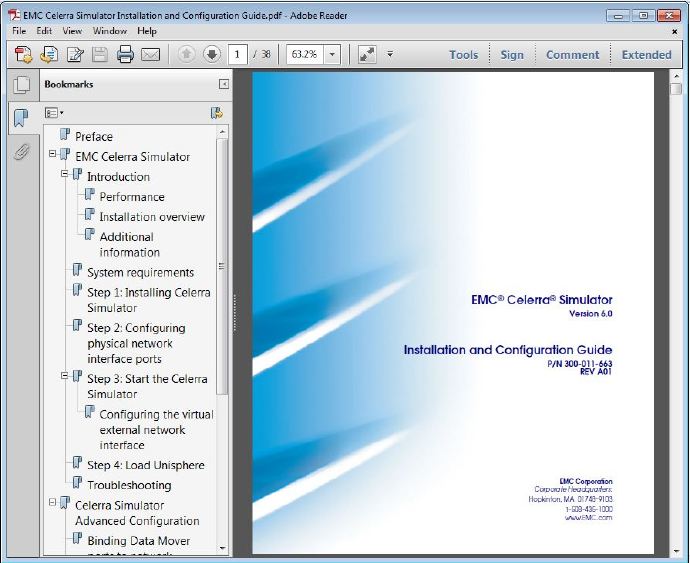The height and width of the screenshot is (563, 690).
Task: Collapse the Bookmarks panel with hide button
Action: [224, 84]
